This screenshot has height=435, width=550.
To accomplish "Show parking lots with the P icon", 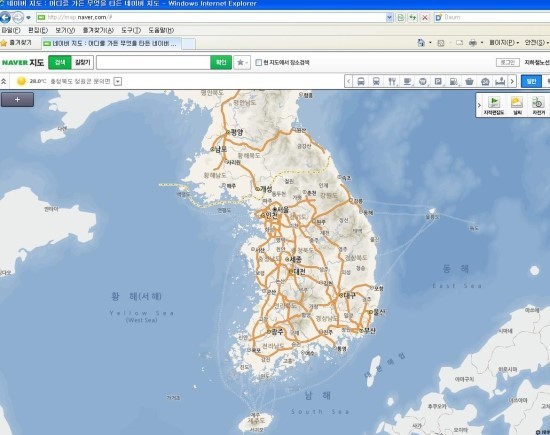I will pyautogui.click(x=438, y=81).
